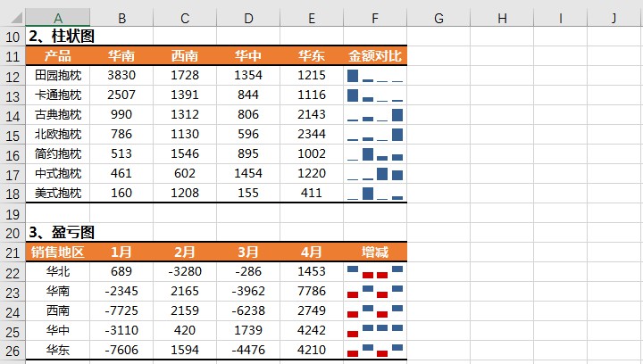Click the '3月' header cell
643x364 pixels.
click(x=248, y=252)
